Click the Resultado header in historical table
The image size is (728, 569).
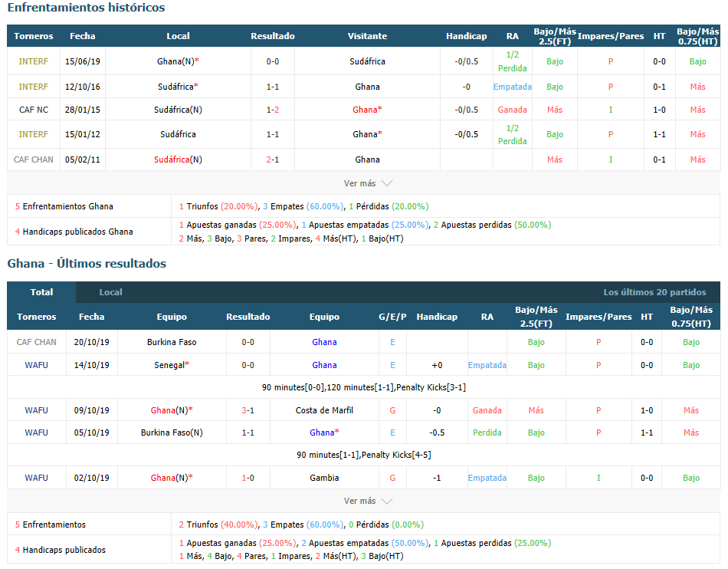[273, 36]
